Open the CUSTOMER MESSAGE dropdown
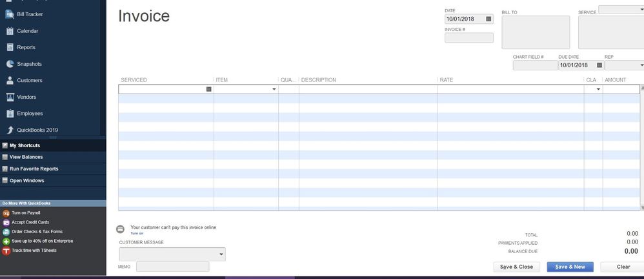This screenshot has width=644, height=279. tap(221, 254)
